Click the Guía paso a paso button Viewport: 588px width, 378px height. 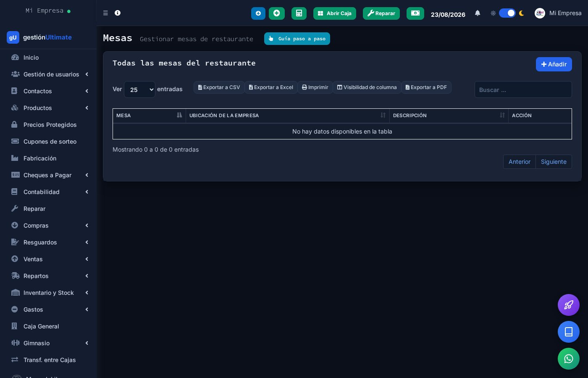click(297, 39)
